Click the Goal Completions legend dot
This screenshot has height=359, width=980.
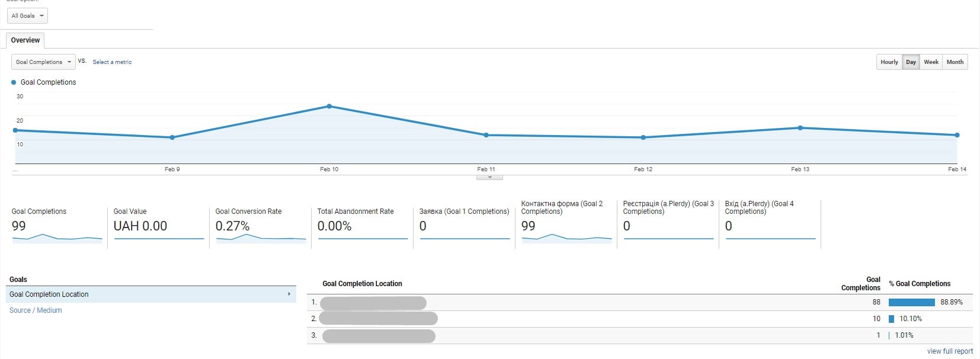14,82
